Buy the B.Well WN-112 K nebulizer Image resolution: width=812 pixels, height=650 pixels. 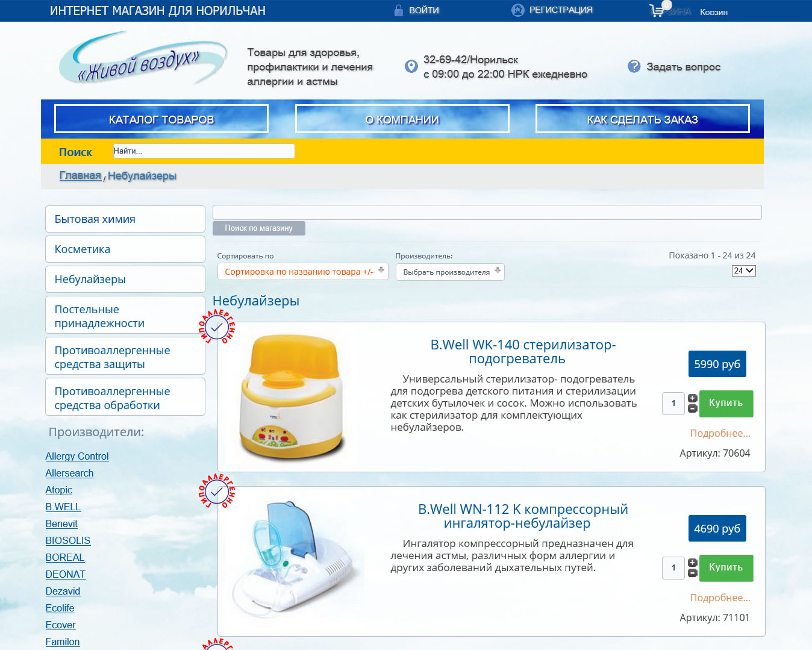(x=726, y=568)
